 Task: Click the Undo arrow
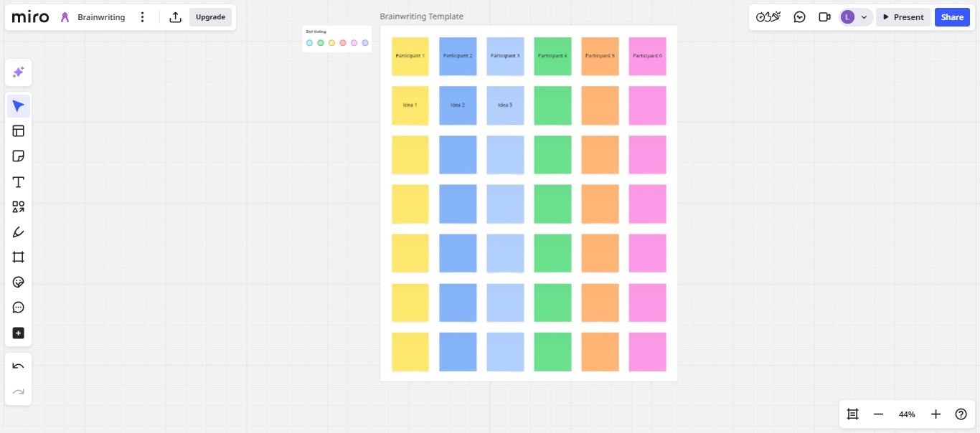coord(19,366)
